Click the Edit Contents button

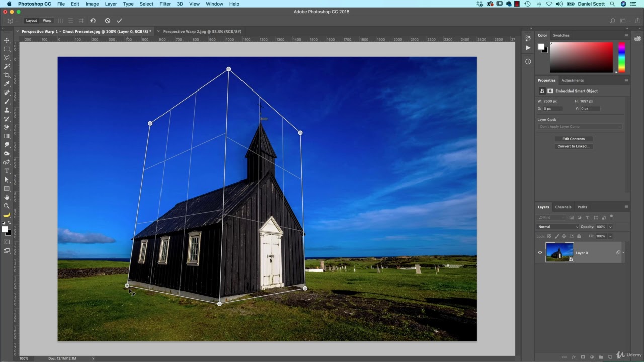pos(573,139)
